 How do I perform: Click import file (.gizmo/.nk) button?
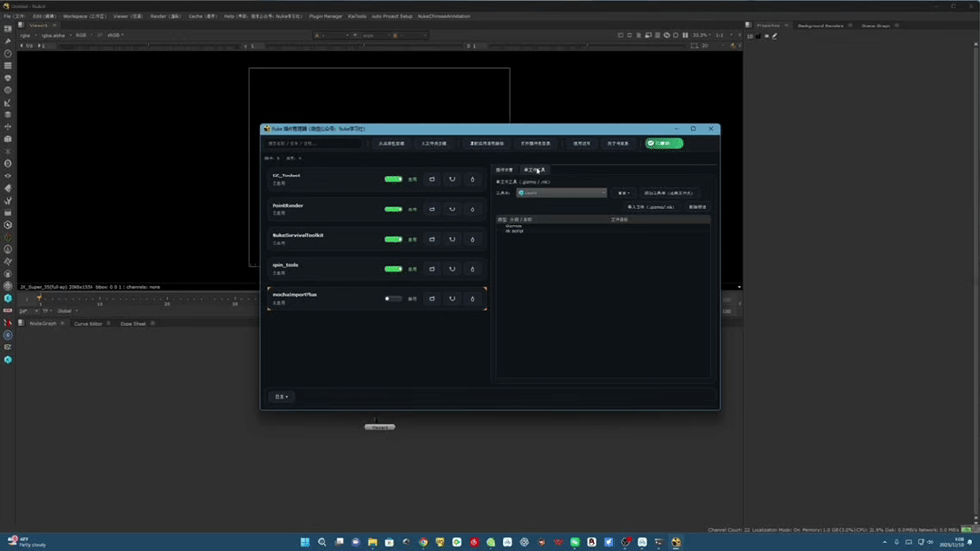pyautogui.click(x=650, y=207)
